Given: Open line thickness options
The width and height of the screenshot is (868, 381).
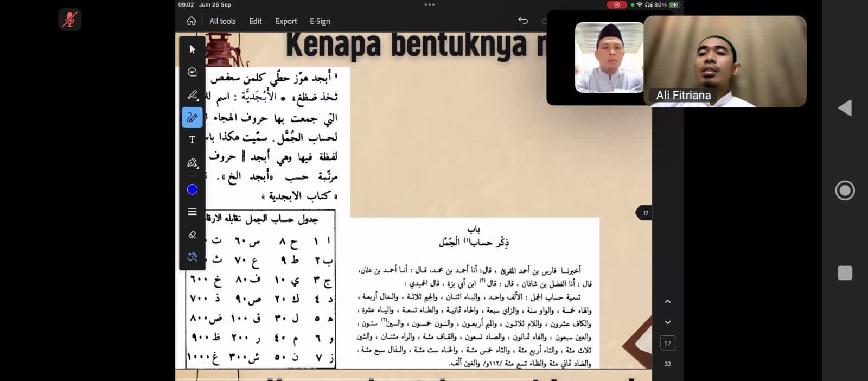Looking at the screenshot, I should point(192,212).
